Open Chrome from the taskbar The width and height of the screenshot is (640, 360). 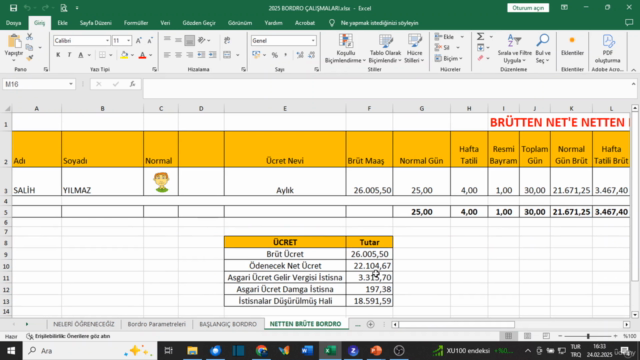pos(261,351)
